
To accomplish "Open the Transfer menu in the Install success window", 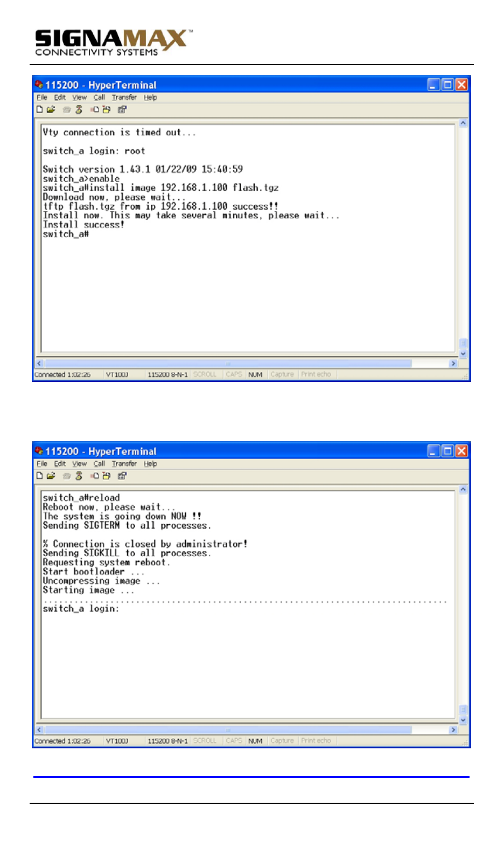I will tap(124, 98).
